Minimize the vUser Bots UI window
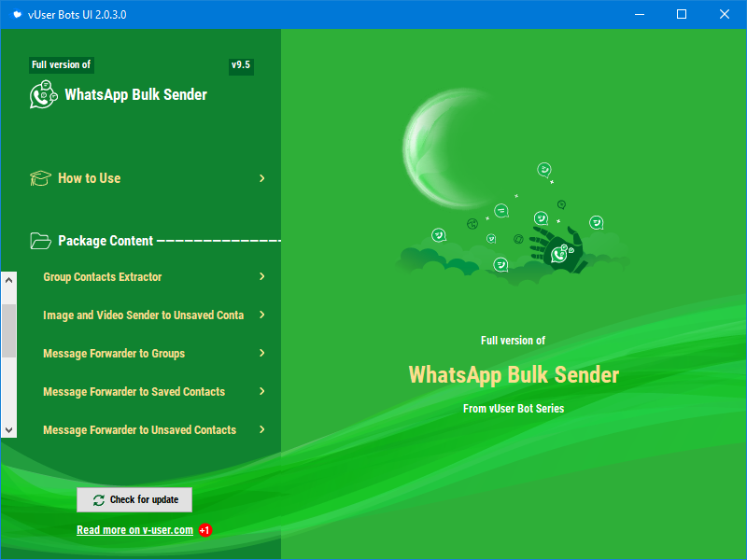The height and width of the screenshot is (560, 747). (640, 14)
